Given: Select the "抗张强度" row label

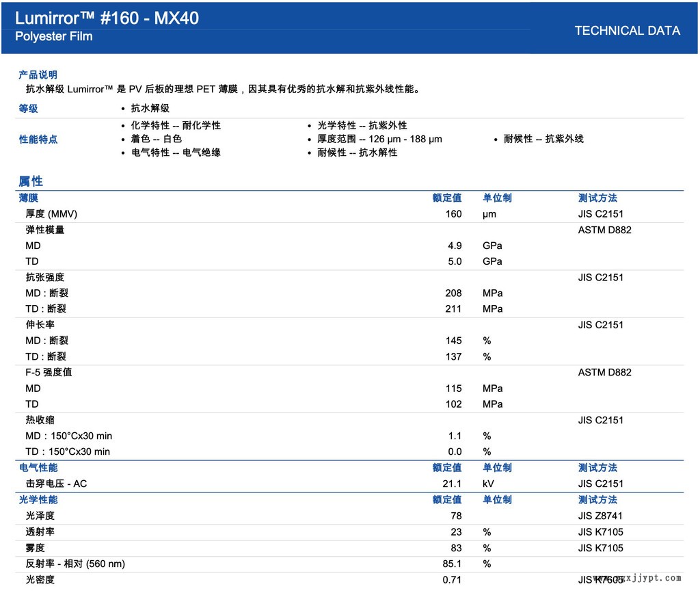Looking at the screenshot, I should coord(45,277).
